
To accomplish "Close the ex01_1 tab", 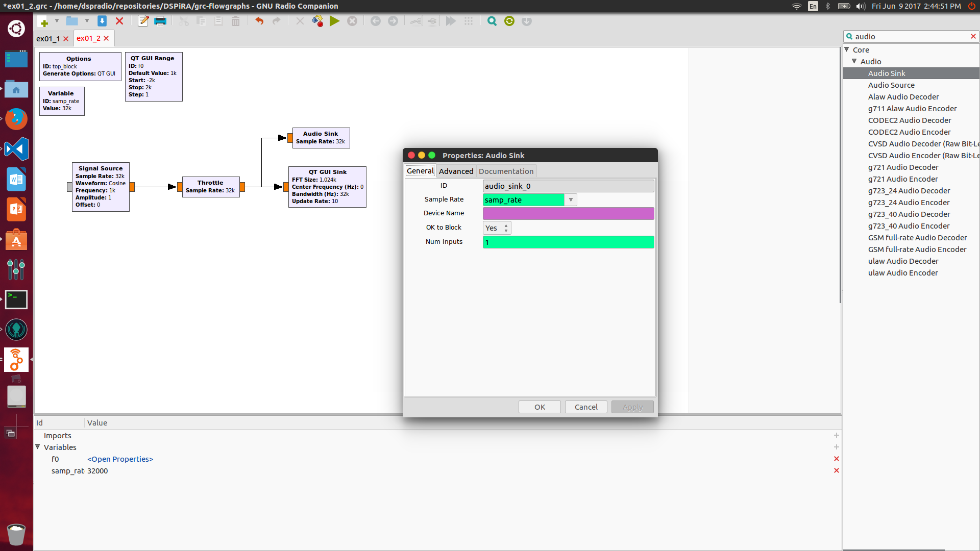I will 66,39.
